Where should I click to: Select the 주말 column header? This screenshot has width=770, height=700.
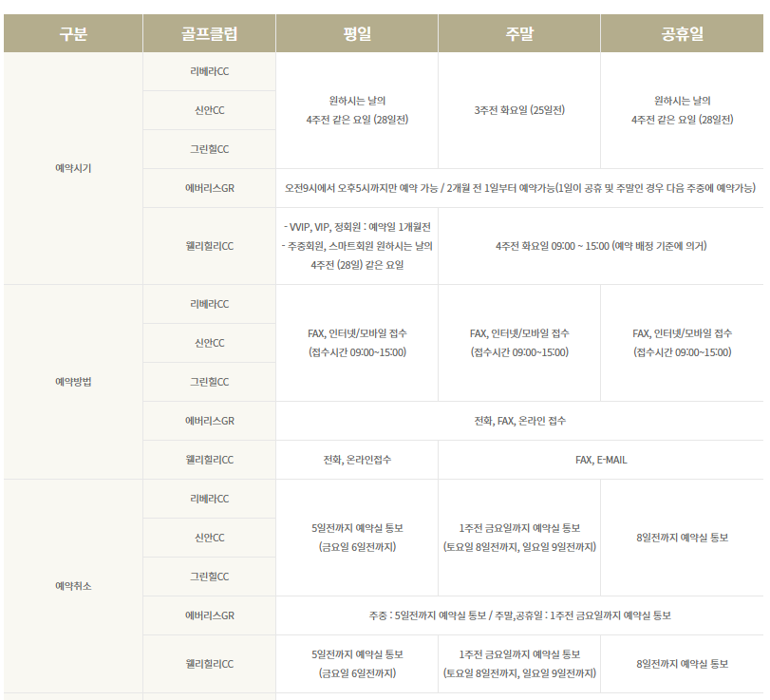519,33
